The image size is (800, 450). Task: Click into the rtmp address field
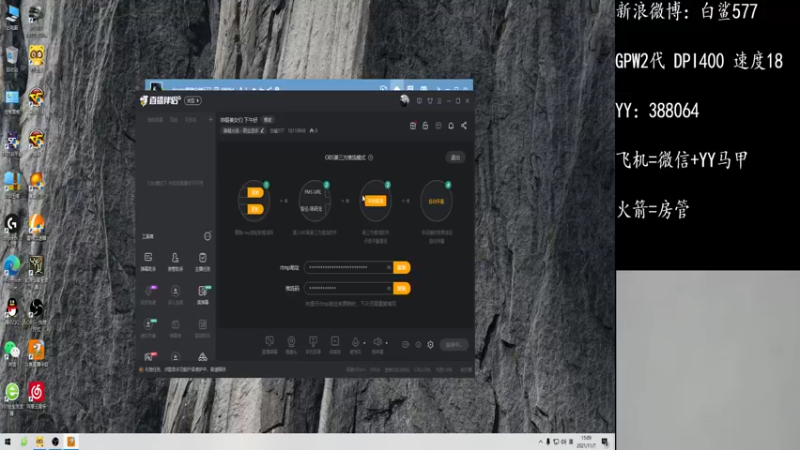pos(348,267)
